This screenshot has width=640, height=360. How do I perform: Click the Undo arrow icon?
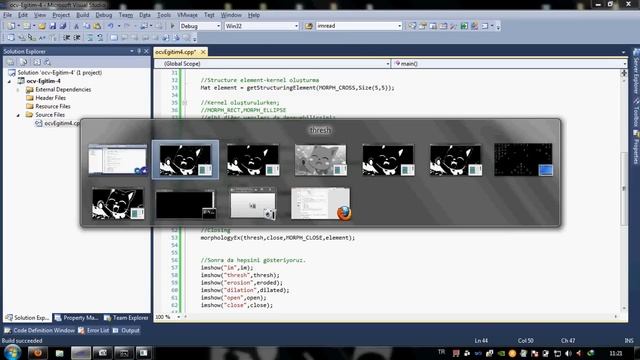pos(111,26)
